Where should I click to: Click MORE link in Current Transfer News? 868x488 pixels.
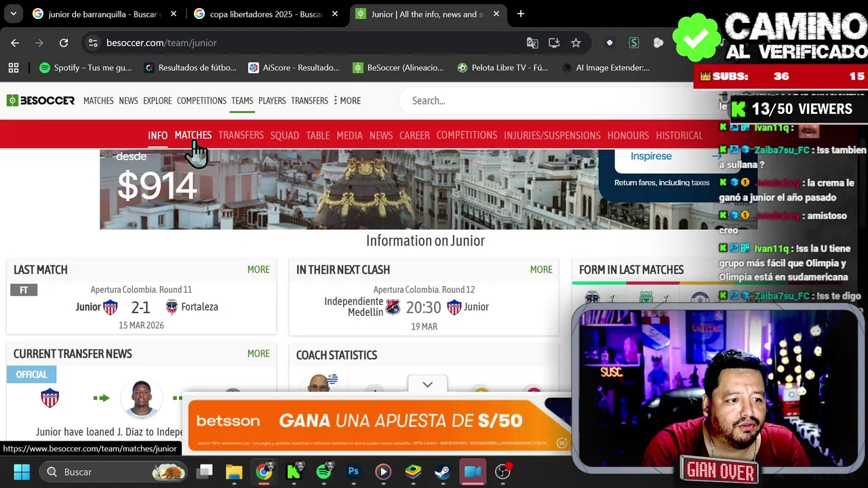point(258,354)
